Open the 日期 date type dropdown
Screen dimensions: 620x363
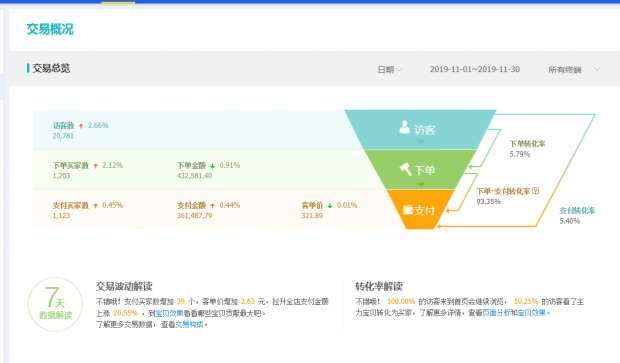pyautogui.click(x=390, y=70)
